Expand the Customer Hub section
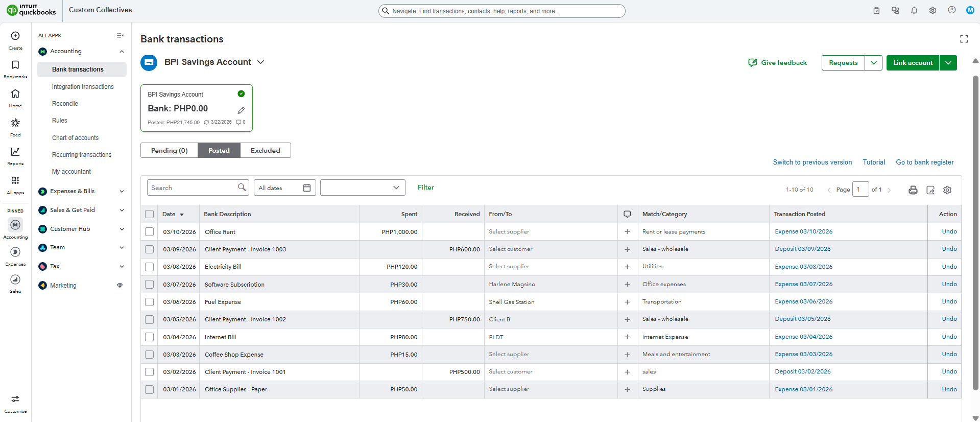Viewport: 980px width, 422px height. (122, 229)
